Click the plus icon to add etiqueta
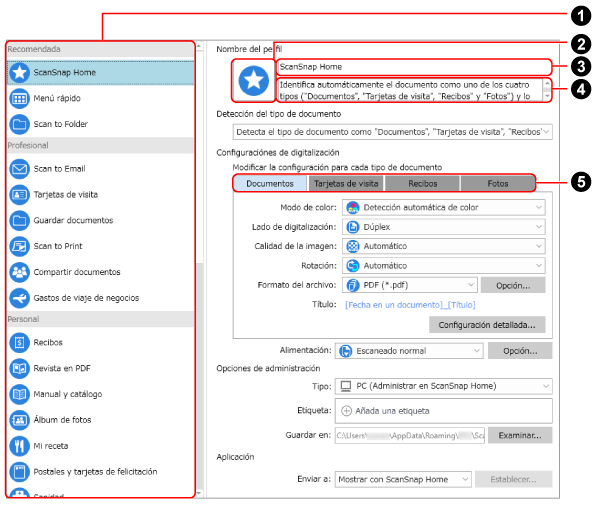 pyautogui.click(x=346, y=411)
